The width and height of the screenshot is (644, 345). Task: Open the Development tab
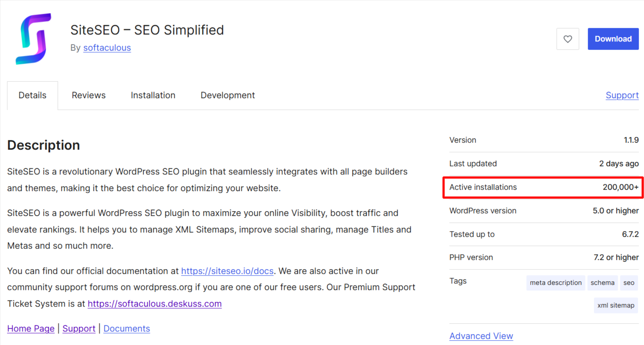(228, 95)
